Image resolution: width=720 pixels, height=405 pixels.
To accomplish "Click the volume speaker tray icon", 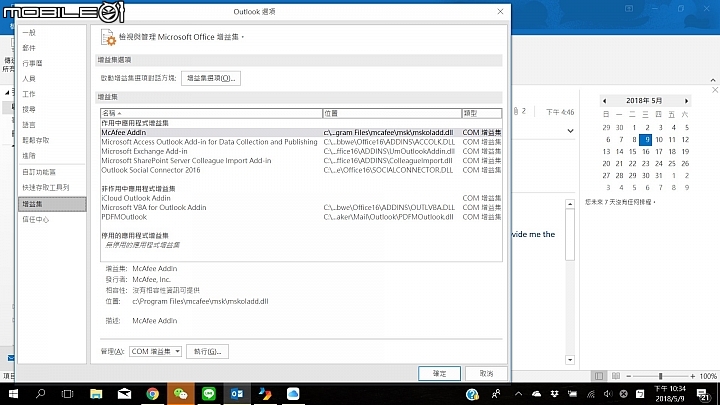I will pyautogui.click(x=608, y=394).
